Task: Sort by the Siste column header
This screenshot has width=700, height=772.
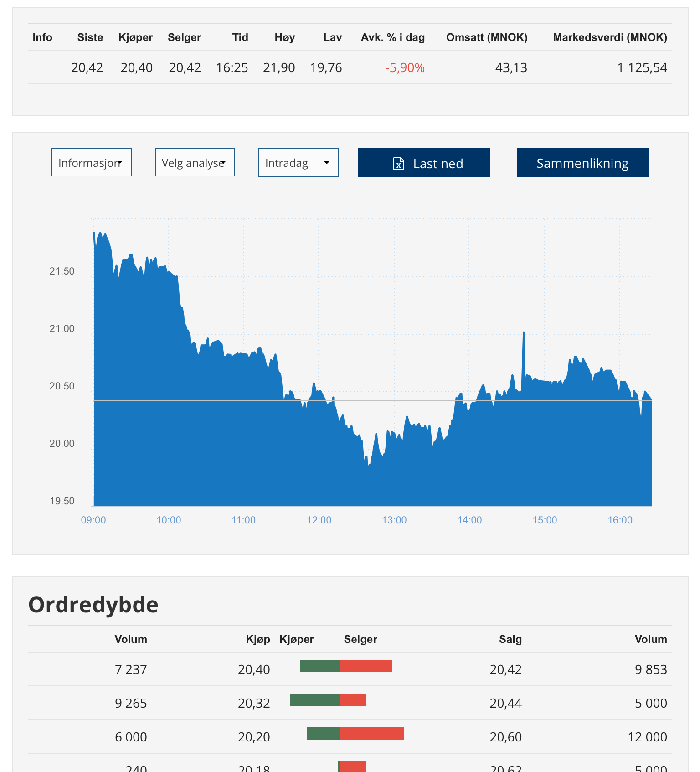Action: point(90,37)
